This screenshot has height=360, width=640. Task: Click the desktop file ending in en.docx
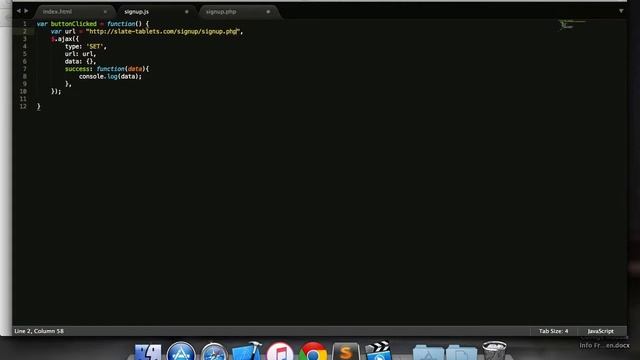pyautogui.click(x=604, y=345)
